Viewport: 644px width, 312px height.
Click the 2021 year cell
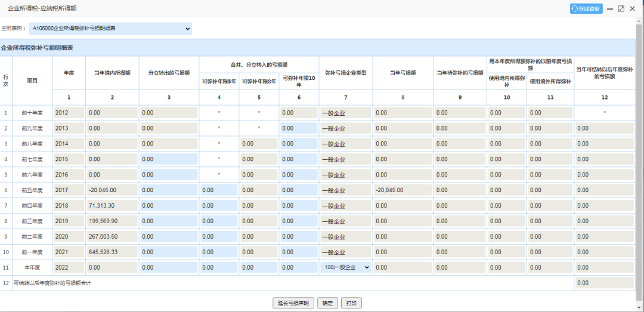[x=69, y=252]
